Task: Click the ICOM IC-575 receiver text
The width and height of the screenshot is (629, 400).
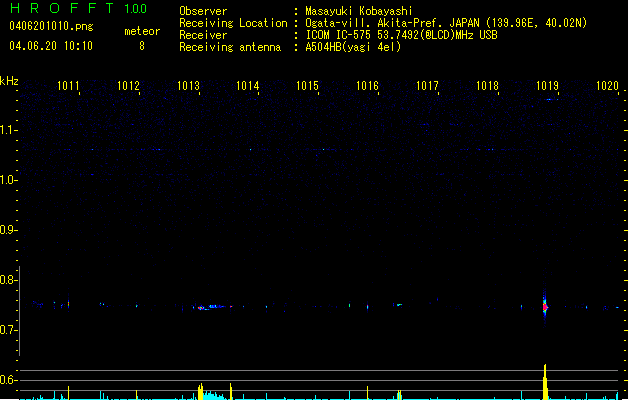Action: pyautogui.click(x=402, y=35)
